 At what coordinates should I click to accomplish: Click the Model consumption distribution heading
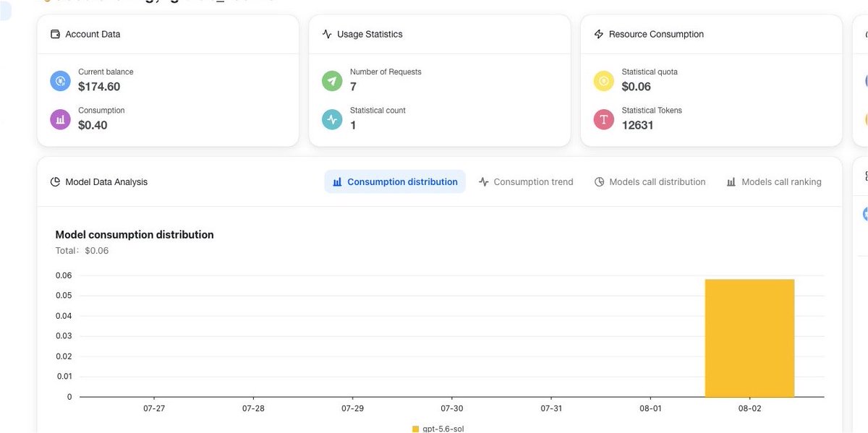pos(135,235)
